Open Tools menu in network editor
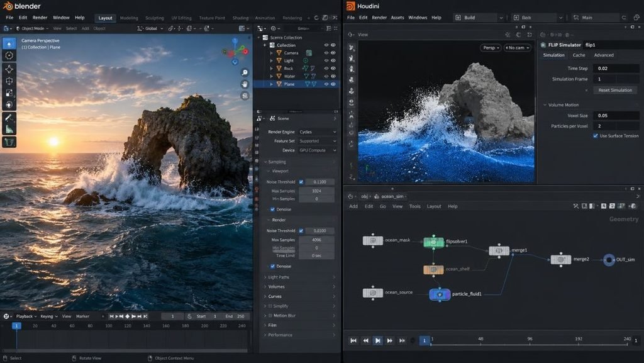The image size is (644, 363). point(415,206)
